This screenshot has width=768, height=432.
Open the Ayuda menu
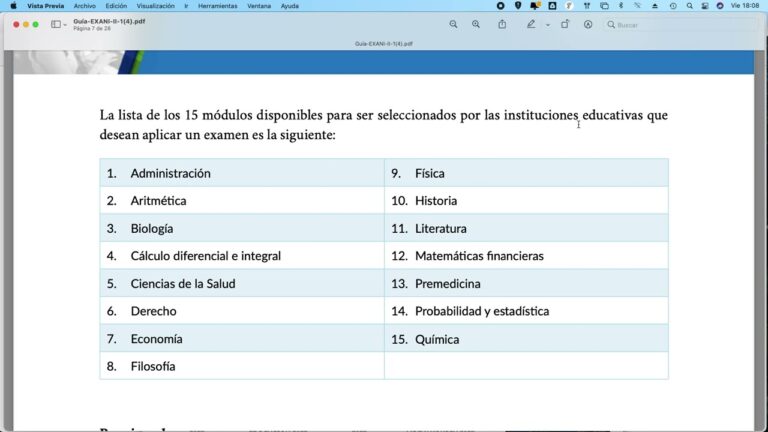pos(289,6)
